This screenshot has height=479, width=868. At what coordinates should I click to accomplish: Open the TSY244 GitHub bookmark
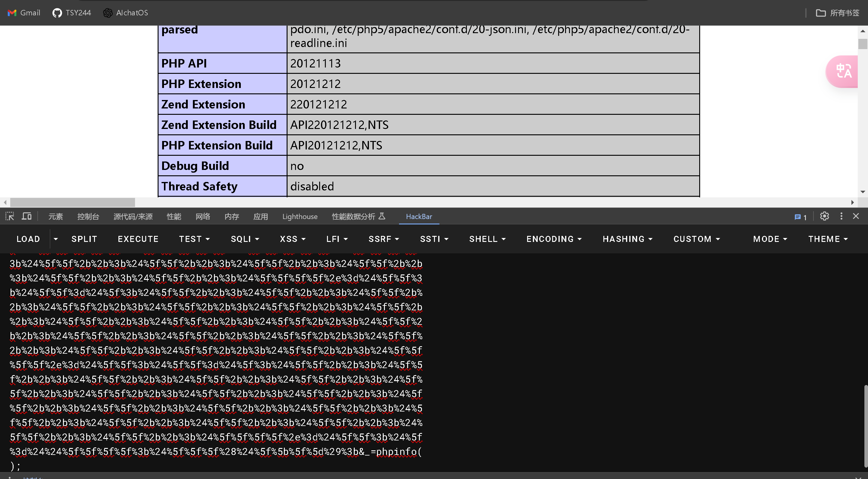[x=72, y=13]
